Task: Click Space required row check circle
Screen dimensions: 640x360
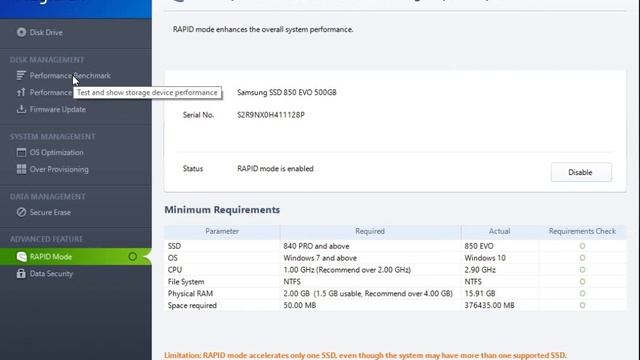Action: coord(582,305)
